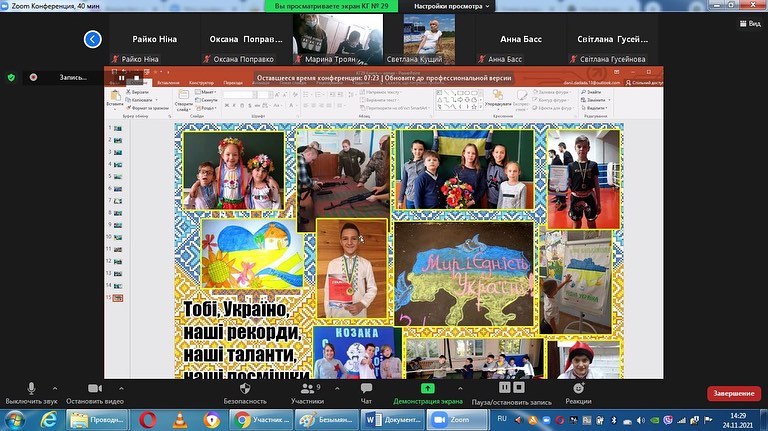The height and width of the screenshot is (431, 768).
Task: Open the Вставлення ribbon tab in PowerPoint
Action: [x=168, y=83]
